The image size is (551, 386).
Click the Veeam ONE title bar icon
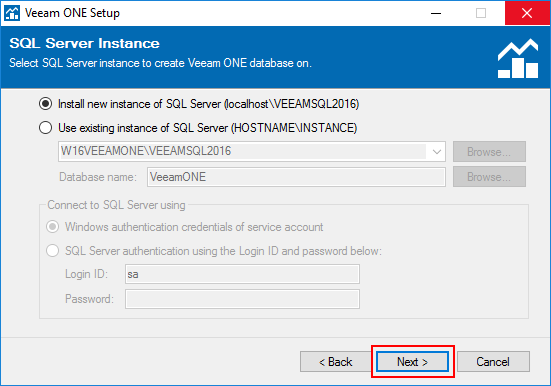[12, 13]
